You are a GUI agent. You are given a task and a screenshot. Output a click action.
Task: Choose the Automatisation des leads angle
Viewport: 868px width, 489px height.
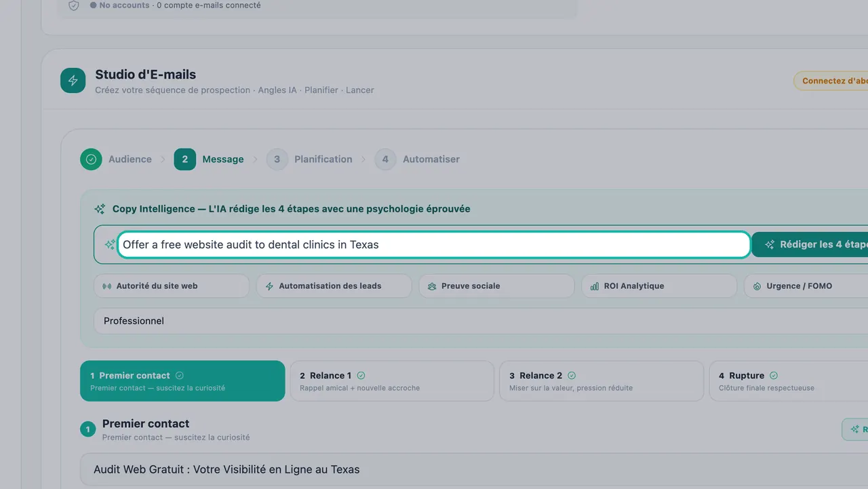pos(334,286)
